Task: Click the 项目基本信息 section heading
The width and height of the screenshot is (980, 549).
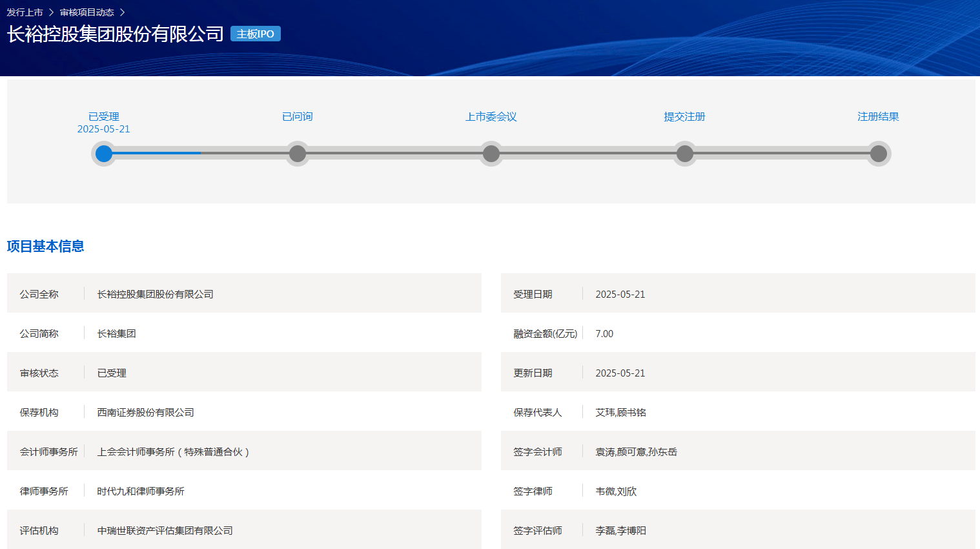Action: tap(46, 246)
